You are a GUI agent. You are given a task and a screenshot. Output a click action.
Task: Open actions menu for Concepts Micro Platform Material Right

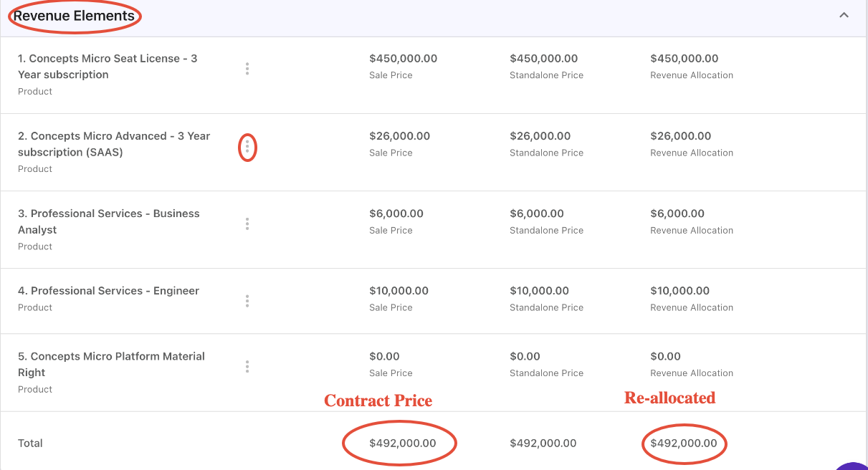(247, 367)
